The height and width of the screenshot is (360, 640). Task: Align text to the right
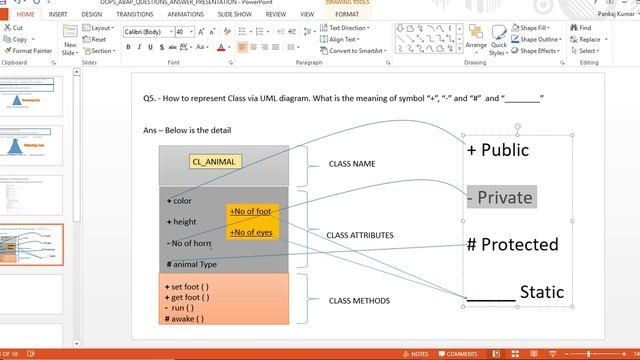click(264, 47)
